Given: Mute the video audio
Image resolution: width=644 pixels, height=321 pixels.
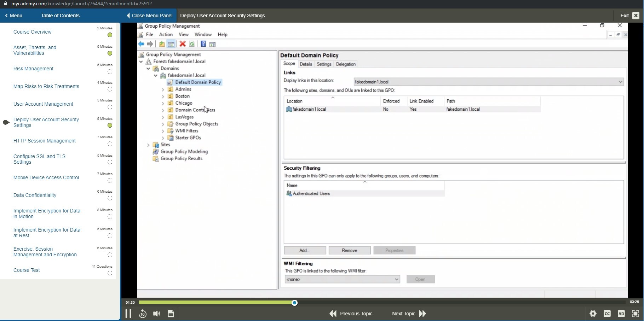Looking at the screenshot, I should [x=156, y=314].
